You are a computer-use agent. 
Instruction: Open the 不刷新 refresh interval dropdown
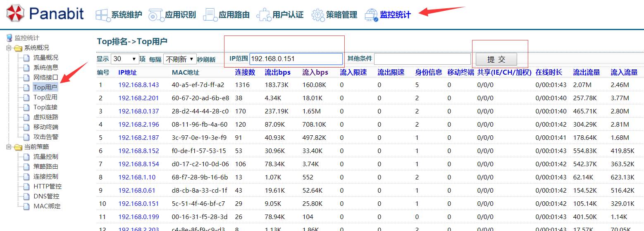(179, 59)
